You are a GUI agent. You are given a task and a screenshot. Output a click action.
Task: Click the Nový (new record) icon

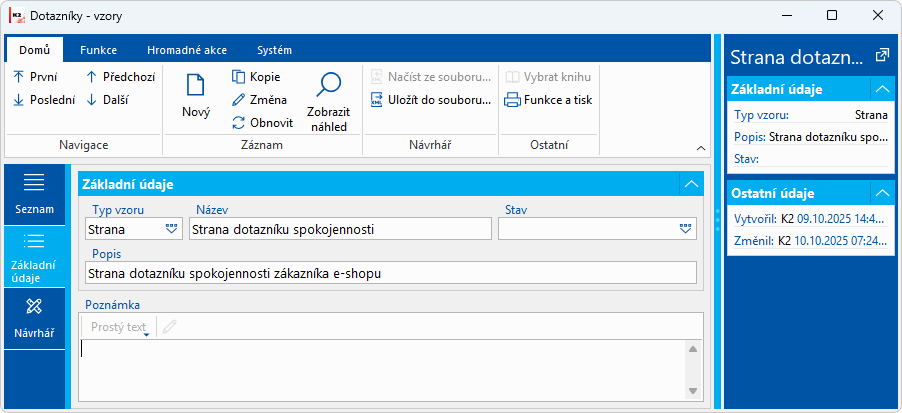pyautogui.click(x=196, y=88)
